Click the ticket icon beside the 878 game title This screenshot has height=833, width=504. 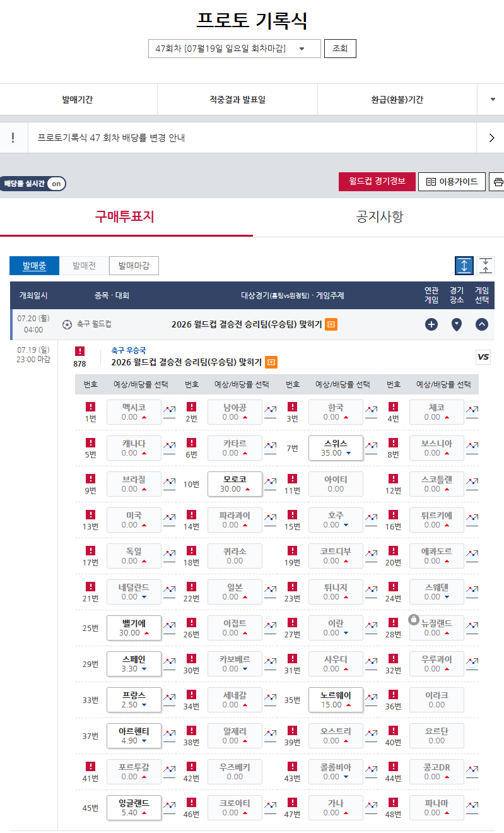[271, 362]
